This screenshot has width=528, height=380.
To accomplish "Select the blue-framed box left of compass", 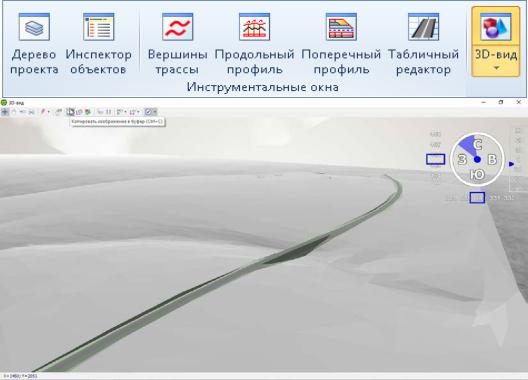I will click(x=435, y=159).
